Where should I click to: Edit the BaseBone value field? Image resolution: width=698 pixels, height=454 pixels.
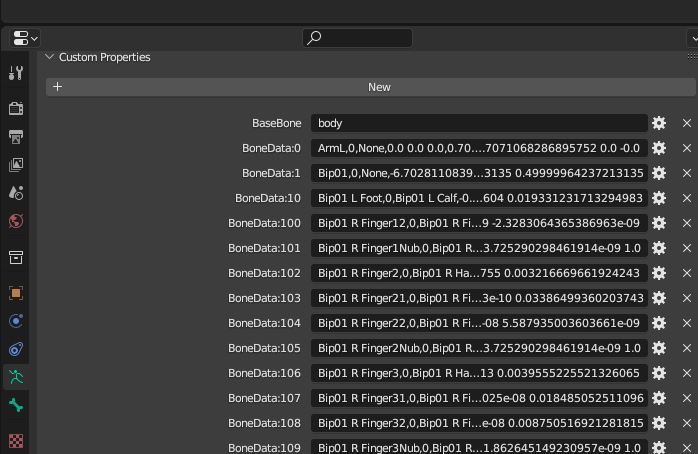coord(479,123)
